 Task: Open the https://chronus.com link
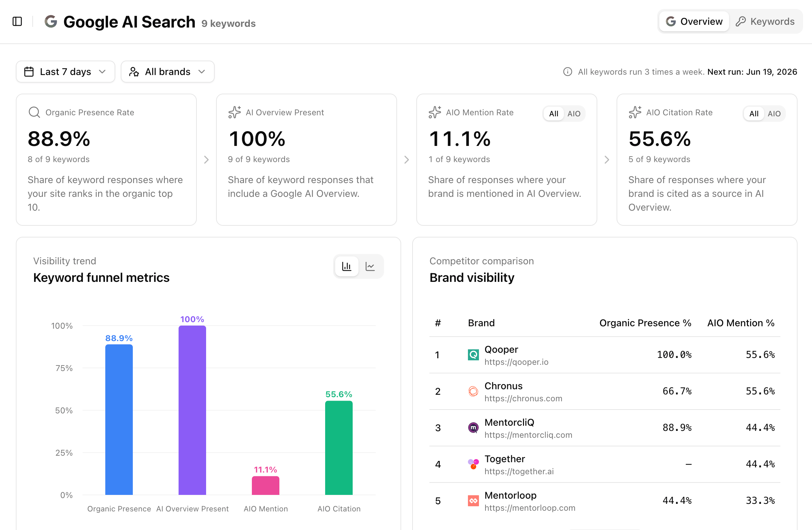point(523,399)
